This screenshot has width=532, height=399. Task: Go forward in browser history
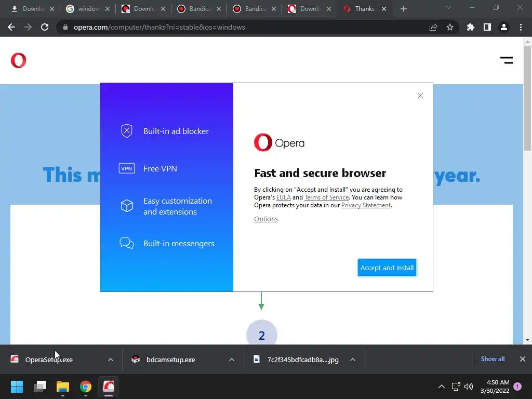point(28,27)
